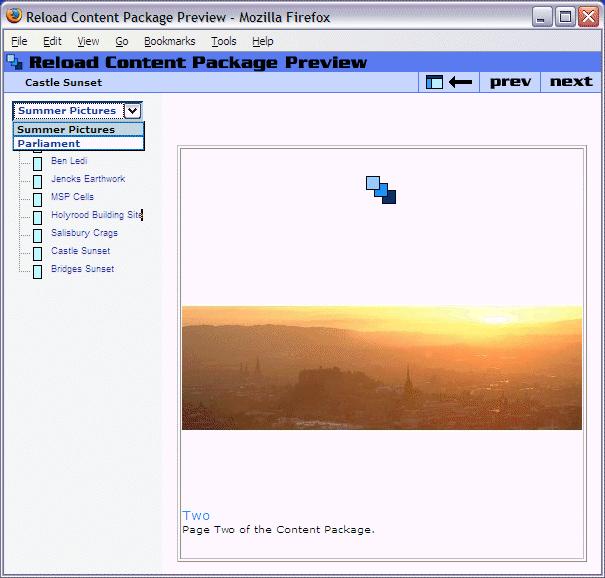The width and height of the screenshot is (605, 578).
Task: Open the Holyrood Building Site item
Action: coord(97,215)
